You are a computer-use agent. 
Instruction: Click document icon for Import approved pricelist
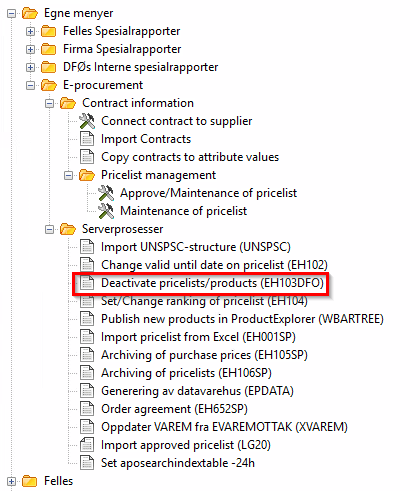pyautogui.click(x=87, y=445)
